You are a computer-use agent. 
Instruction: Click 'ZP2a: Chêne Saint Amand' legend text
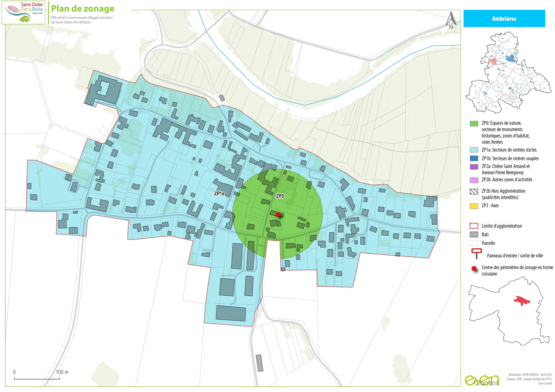pos(506,169)
